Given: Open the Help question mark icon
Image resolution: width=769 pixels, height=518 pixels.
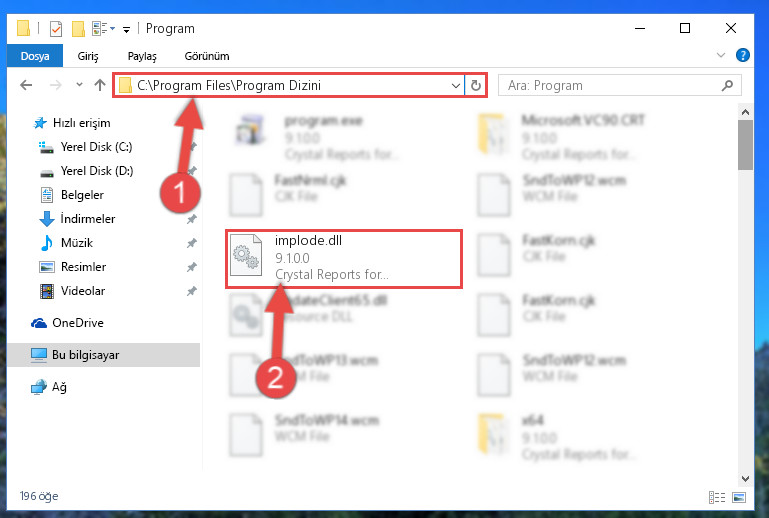Looking at the screenshot, I should (x=743, y=55).
